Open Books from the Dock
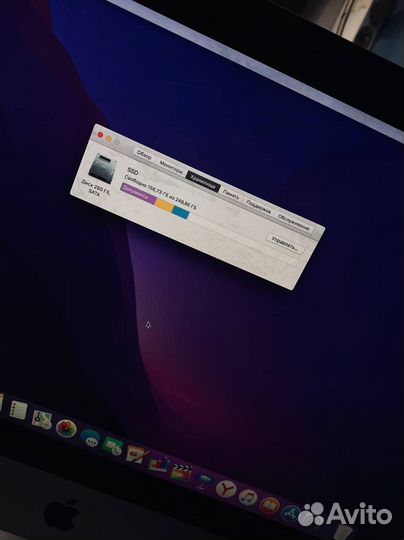The width and height of the screenshot is (404, 540). pyautogui.click(x=270, y=506)
